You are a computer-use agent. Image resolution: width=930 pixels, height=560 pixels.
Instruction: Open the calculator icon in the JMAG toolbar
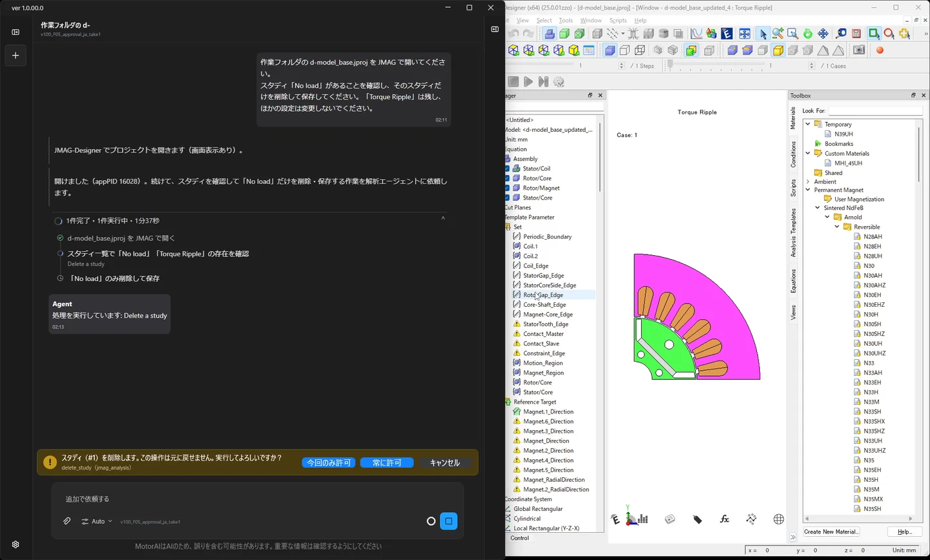click(x=856, y=34)
